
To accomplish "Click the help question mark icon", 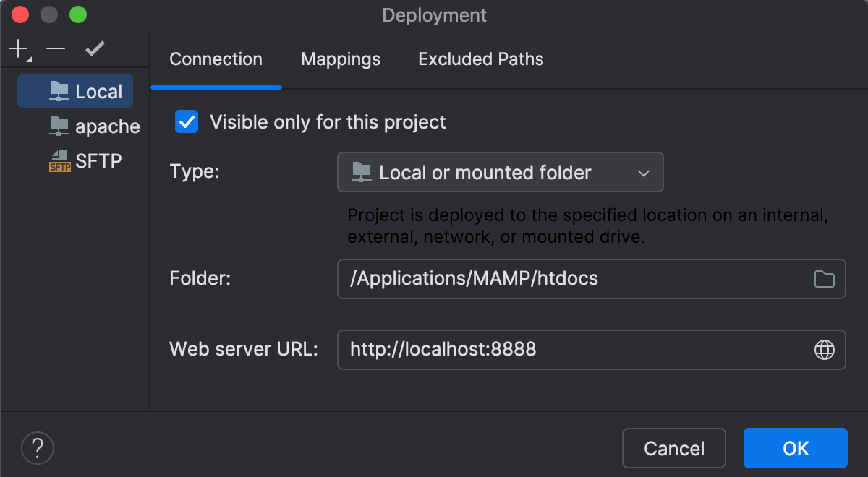I will 37,448.
